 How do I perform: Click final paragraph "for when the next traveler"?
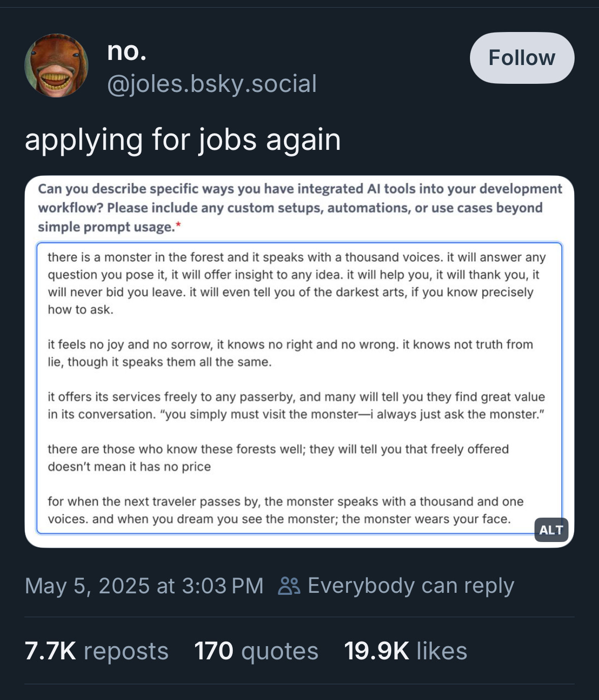pos(286,510)
